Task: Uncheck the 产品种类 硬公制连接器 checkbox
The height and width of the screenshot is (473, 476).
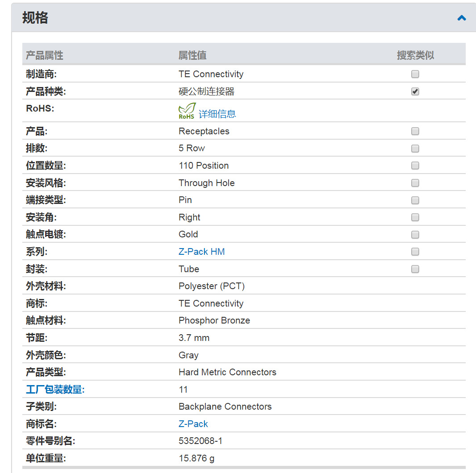Action: click(415, 91)
